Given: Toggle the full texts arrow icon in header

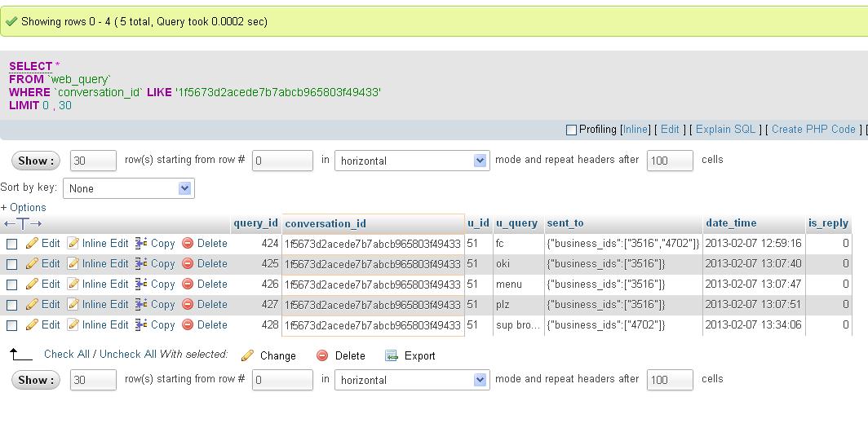Looking at the screenshot, I should [x=23, y=224].
